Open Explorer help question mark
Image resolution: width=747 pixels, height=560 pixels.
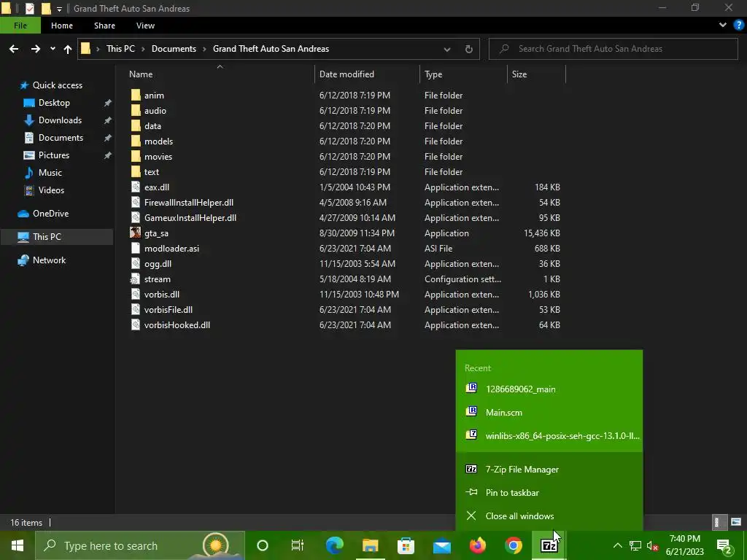(x=738, y=26)
